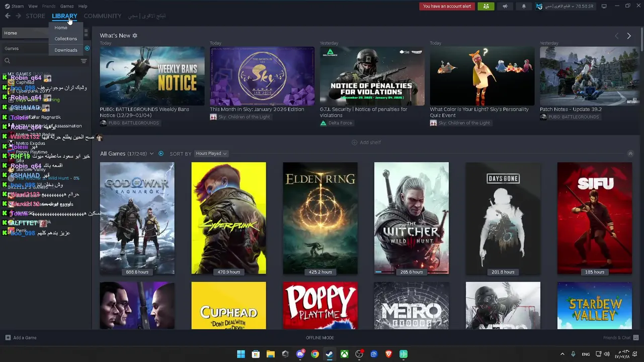The height and width of the screenshot is (362, 644).
Task: Click the library search magnifier icon
Action: point(7,61)
